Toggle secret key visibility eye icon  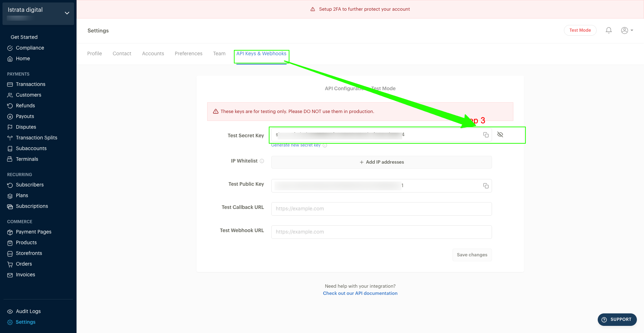500,135
